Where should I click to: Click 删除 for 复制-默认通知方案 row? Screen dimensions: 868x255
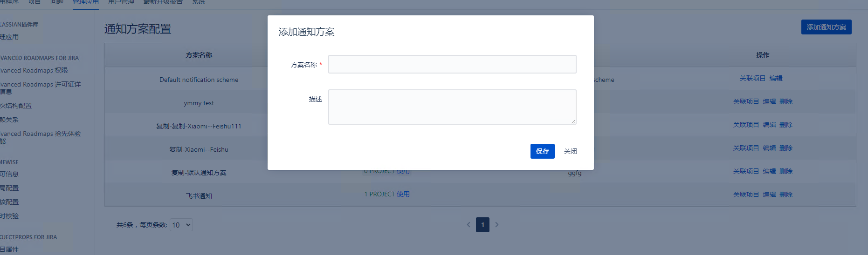pos(785,171)
